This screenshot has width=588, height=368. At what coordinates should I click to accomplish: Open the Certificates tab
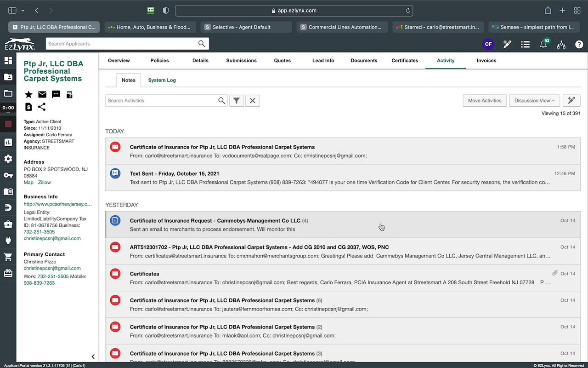pyautogui.click(x=405, y=61)
